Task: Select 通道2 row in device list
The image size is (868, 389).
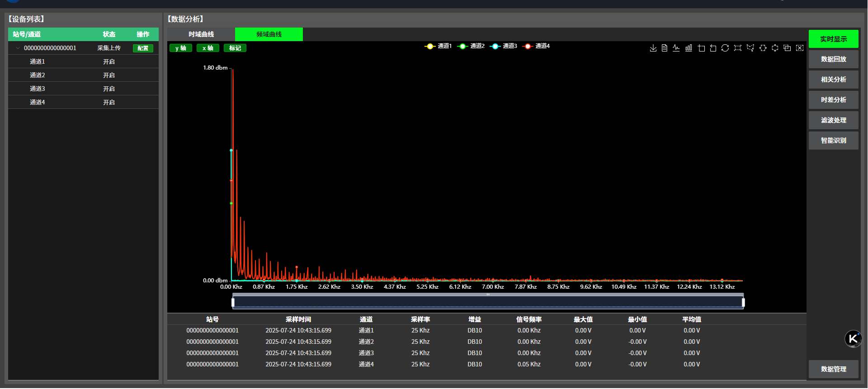Action: [83, 75]
